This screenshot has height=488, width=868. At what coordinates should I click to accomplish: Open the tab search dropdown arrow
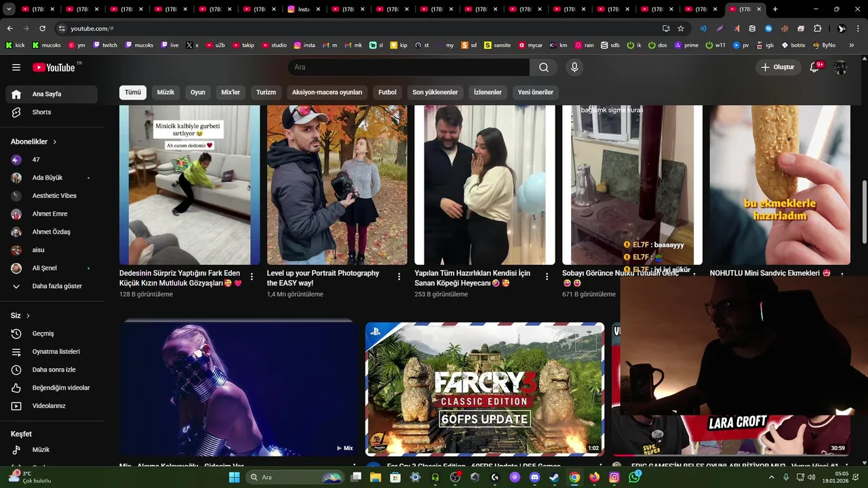9,9
